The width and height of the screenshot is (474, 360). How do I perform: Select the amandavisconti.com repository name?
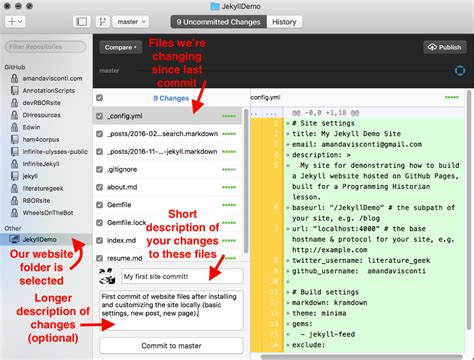pos(52,78)
